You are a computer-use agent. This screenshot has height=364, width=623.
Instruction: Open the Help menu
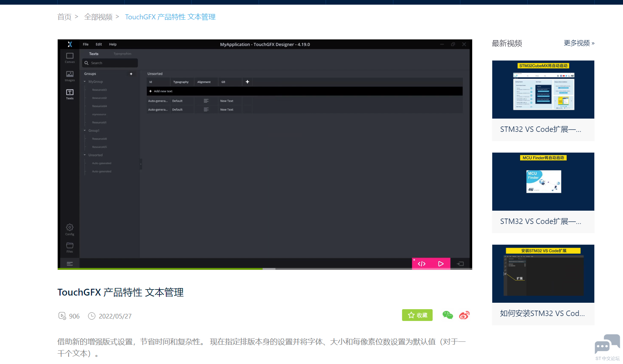(113, 44)
